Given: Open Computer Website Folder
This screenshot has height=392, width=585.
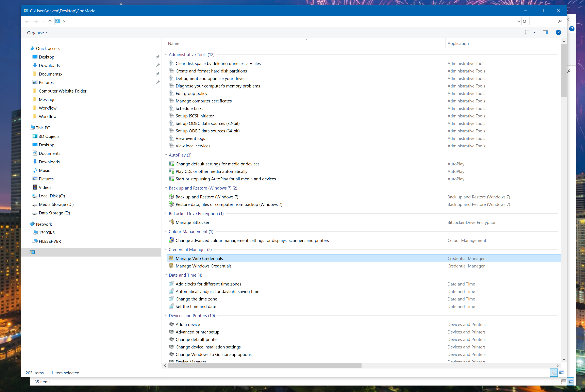Looking at the screenshot, I should (63, 91).
